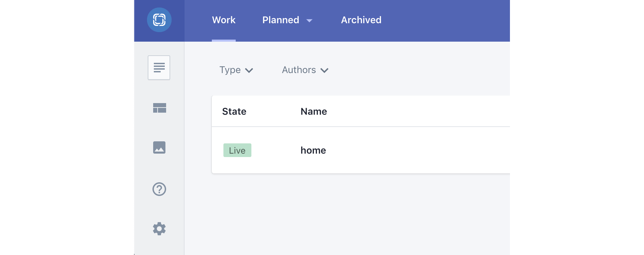Expand the Planned dropdown arrow
Screen dimensions: 644x255
click(x=309, y=21)
